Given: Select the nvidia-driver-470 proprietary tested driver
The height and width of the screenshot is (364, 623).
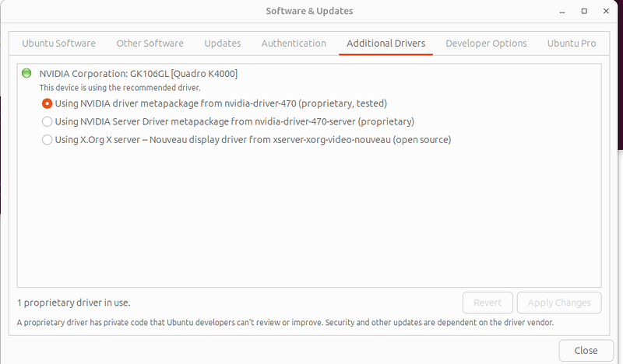Looking at the screenshot, I should [48, 103].
